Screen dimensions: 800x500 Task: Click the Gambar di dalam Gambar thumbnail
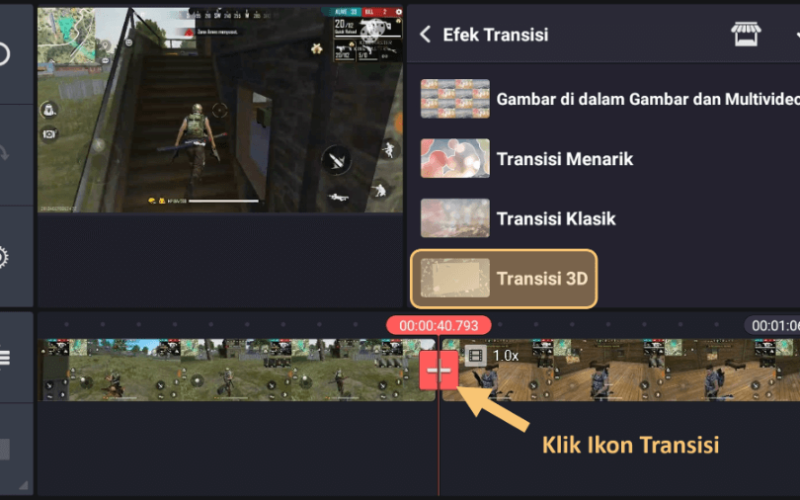pyautogui.click(x=455, y=99)
